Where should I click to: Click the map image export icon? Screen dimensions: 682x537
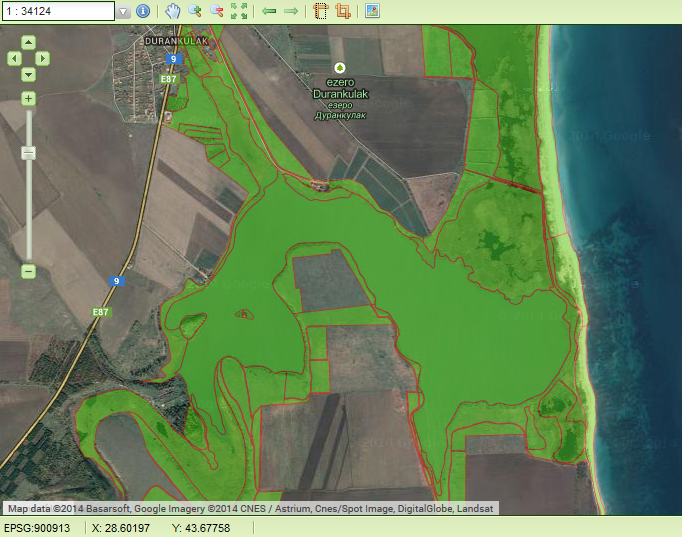click(x=372, y=11)
